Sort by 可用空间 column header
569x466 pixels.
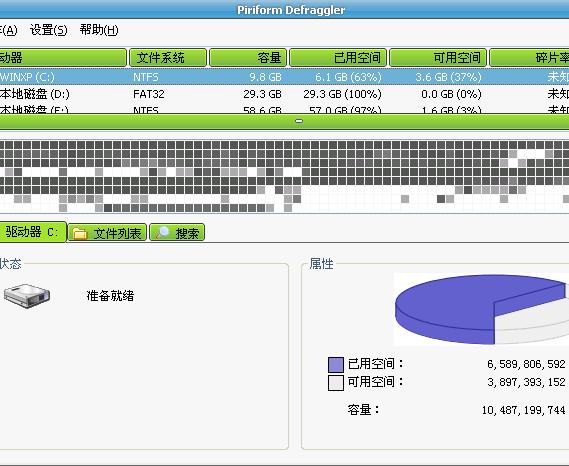pos(438,58)
